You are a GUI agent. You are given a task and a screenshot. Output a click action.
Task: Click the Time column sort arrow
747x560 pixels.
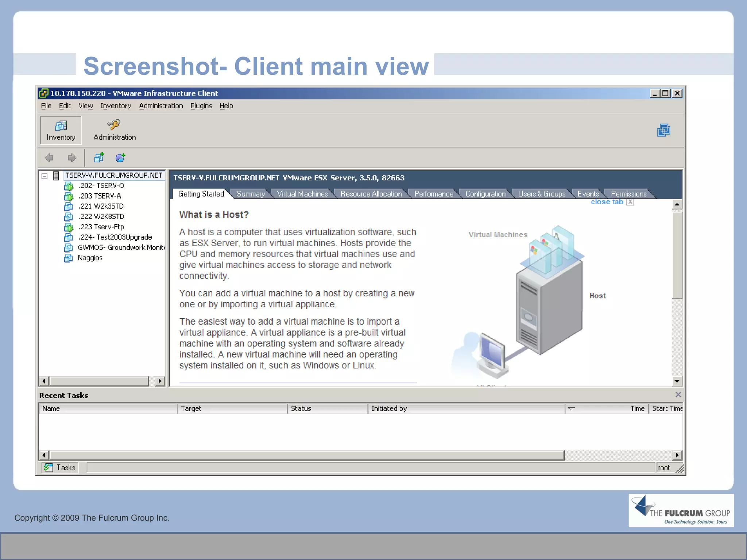572,409
